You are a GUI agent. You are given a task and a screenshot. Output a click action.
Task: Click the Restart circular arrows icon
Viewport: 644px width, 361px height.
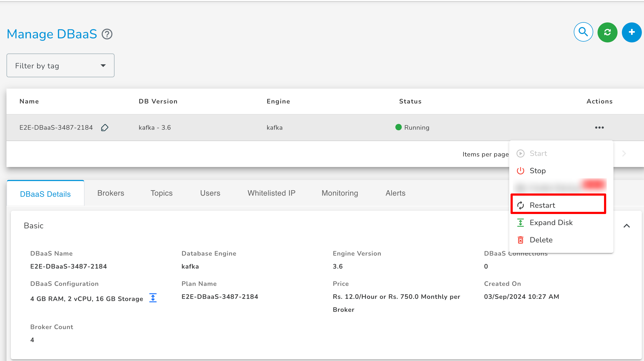coord(521,205)
